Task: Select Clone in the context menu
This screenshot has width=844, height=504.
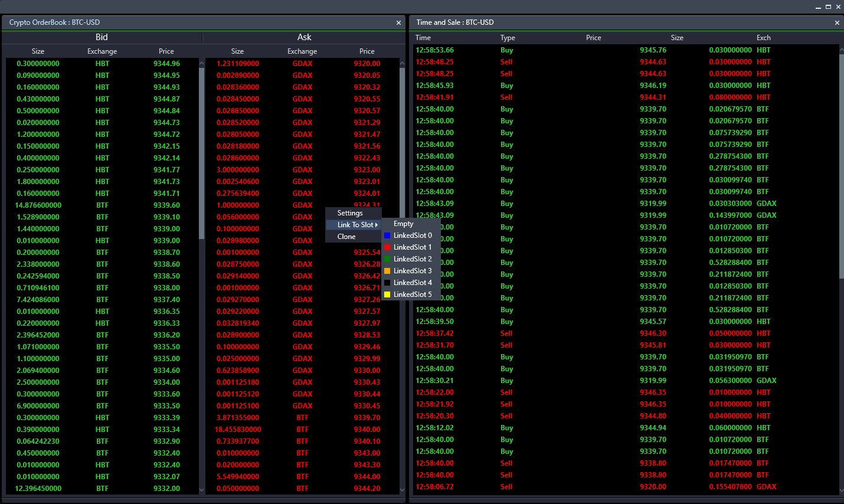Action: coord(346,236)
